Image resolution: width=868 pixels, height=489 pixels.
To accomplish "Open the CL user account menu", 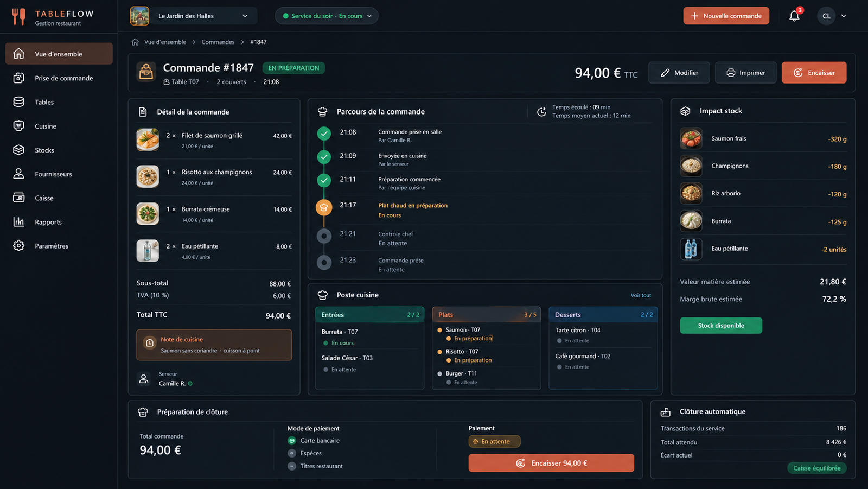I will click(x=832, y=16).
